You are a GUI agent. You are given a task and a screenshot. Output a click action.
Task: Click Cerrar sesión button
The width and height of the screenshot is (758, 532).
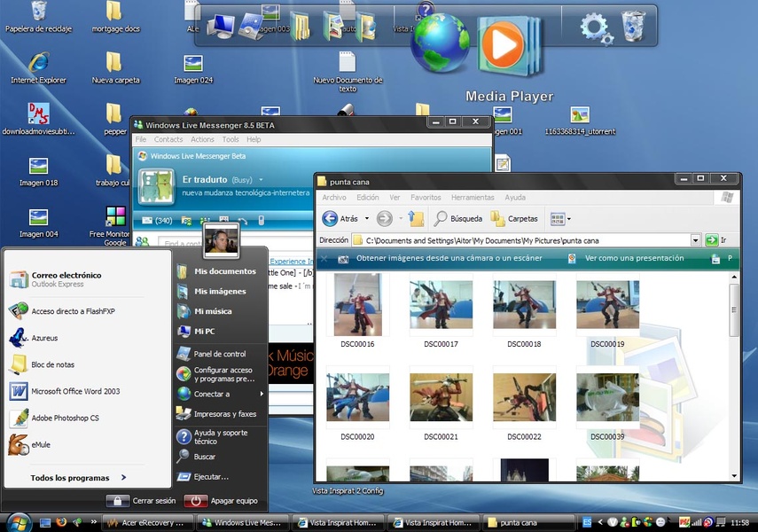click(141, 501)
